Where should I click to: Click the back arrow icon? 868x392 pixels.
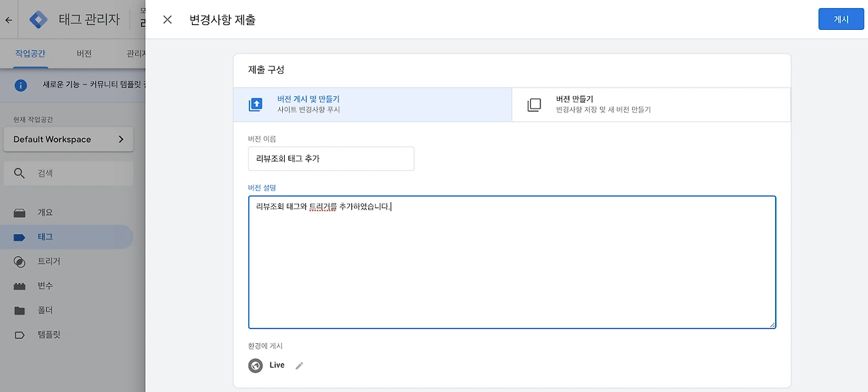tap(9, 20)
